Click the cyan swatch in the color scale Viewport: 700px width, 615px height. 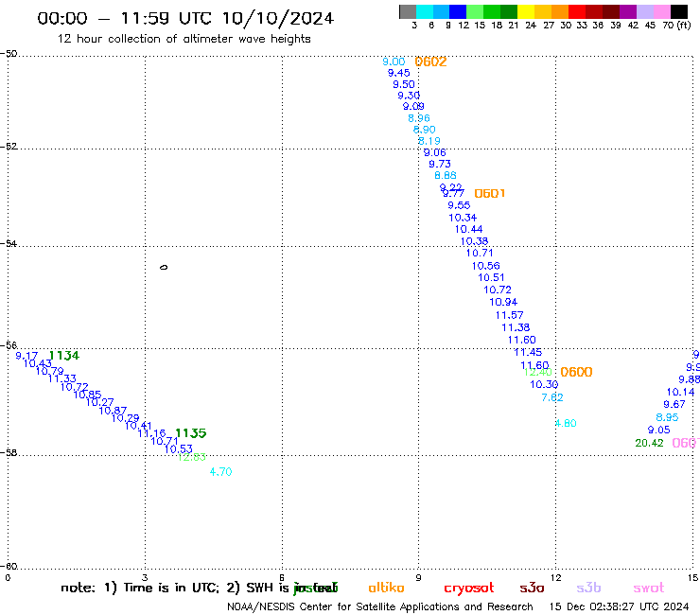pos(425,11)
